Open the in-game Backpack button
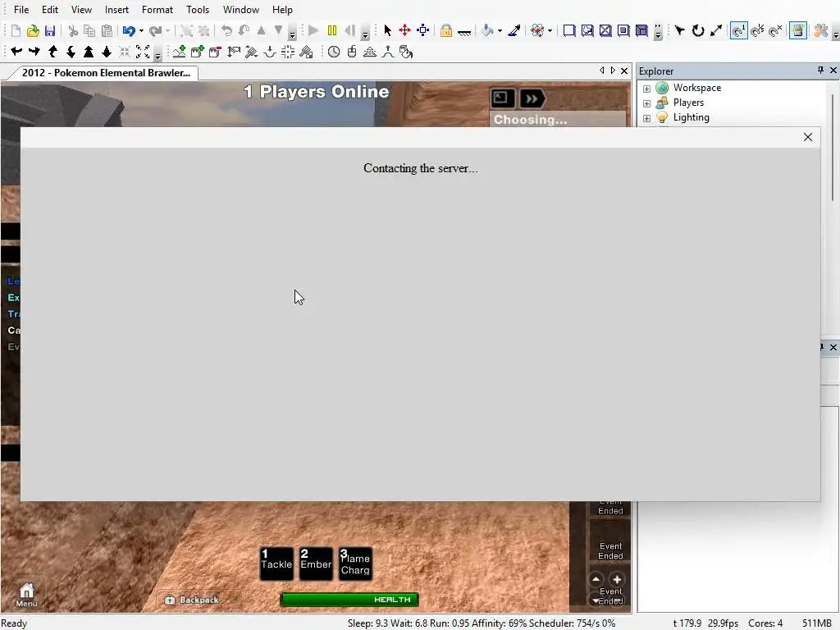 (192, 600)
